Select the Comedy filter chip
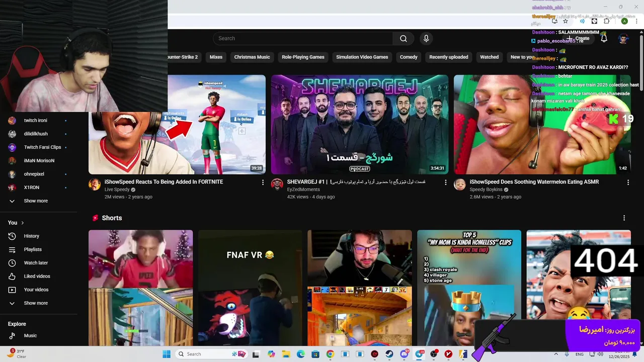Viewport: 644px width, 362px height. tap(409, 57)
